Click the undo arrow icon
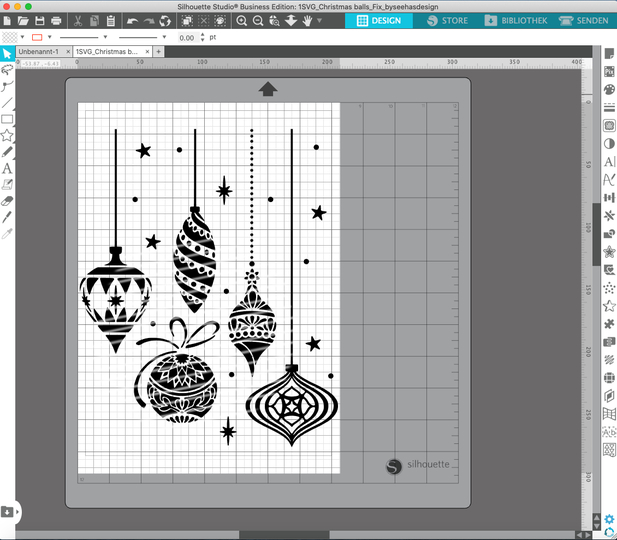 (x=133, y=21)
